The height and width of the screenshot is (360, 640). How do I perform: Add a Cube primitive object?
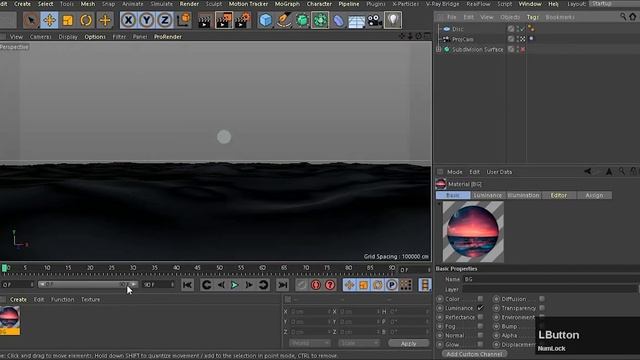266,20
